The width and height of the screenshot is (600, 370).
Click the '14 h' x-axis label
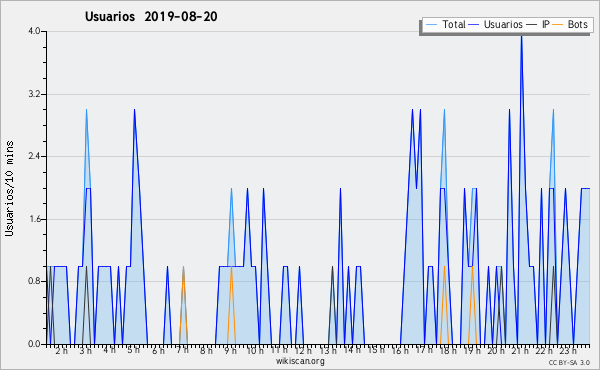(x=352, y=350)
